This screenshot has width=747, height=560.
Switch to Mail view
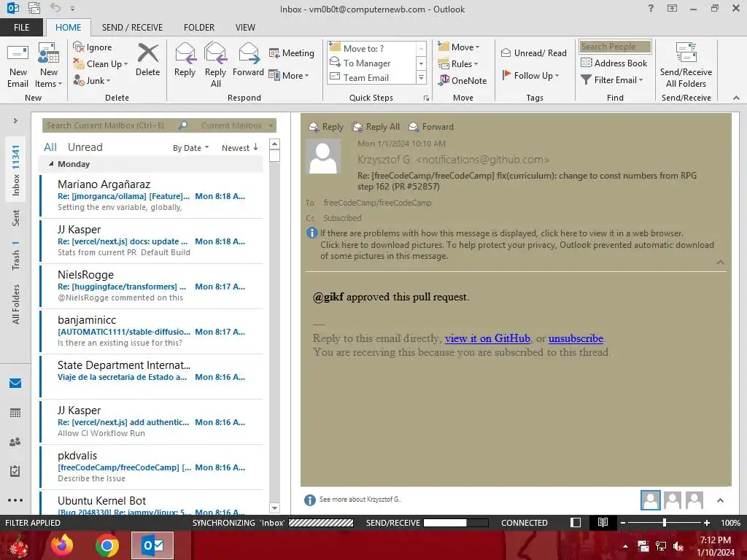coord(15,383)
